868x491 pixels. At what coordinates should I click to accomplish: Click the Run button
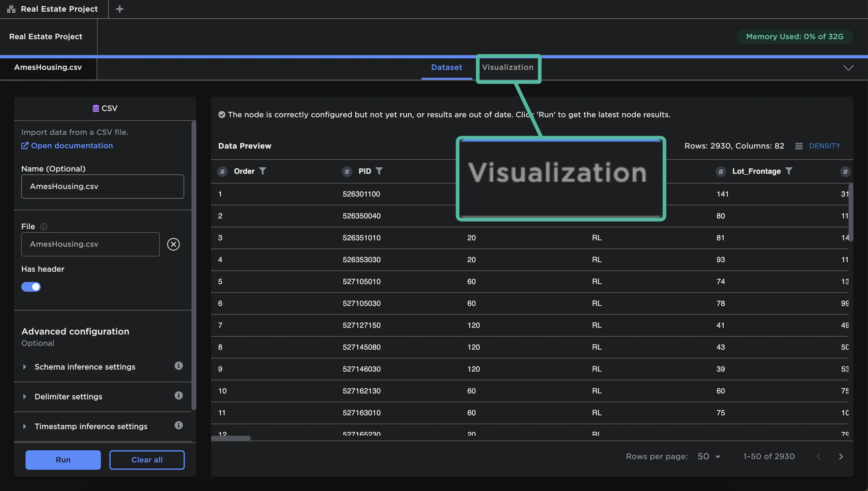click(63, 460)
